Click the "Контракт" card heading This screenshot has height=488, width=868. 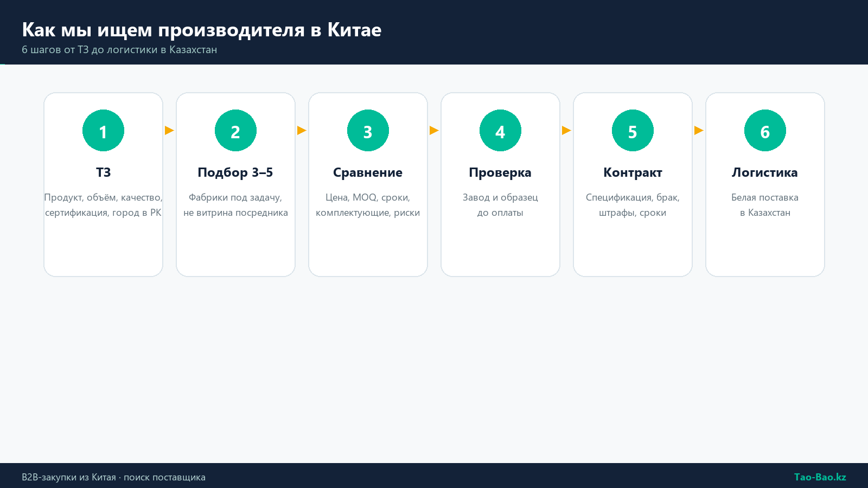point(633,172)
